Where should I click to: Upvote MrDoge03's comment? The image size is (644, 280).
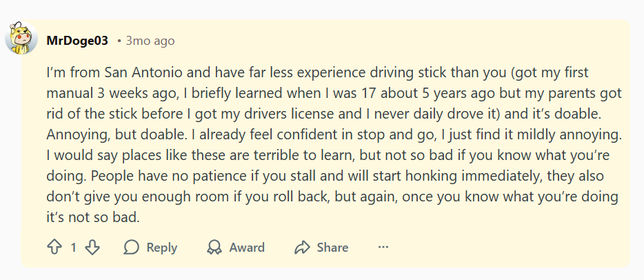54,248
